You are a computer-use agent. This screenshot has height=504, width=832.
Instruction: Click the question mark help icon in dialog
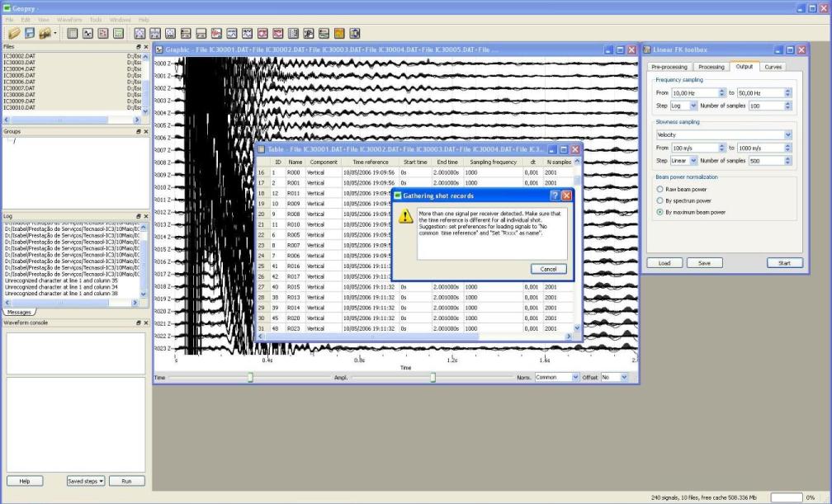click(554, 196)
